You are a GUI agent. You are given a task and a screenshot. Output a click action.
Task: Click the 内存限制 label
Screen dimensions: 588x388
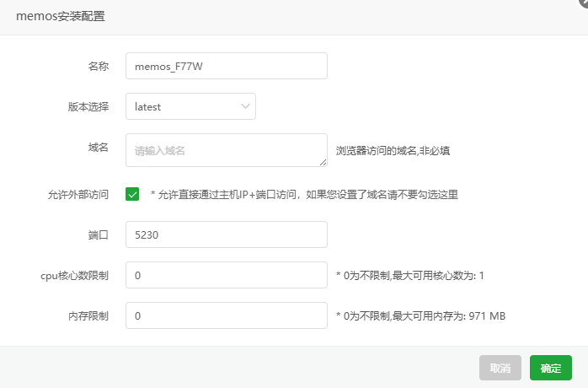(x=88, y=316)
